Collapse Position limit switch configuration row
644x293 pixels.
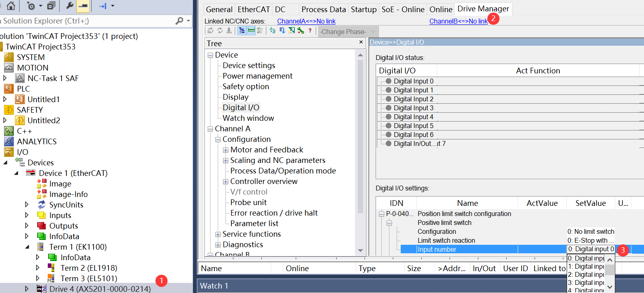click(x=381, y=214)
